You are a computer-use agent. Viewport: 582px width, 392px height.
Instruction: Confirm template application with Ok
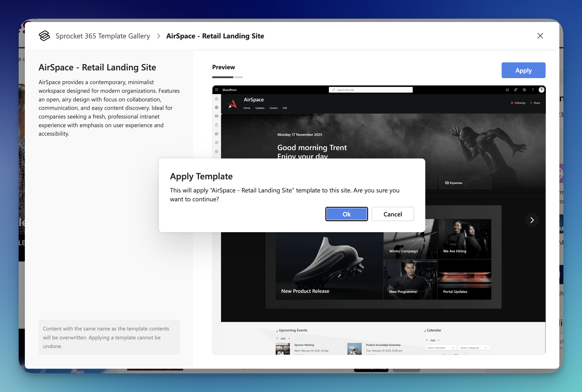click(346, 214)
